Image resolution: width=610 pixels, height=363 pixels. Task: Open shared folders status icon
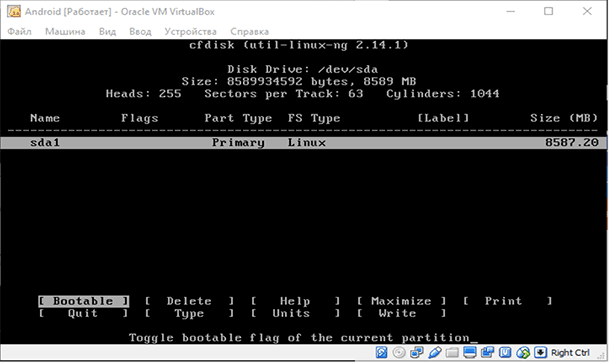tap(452, 353)
